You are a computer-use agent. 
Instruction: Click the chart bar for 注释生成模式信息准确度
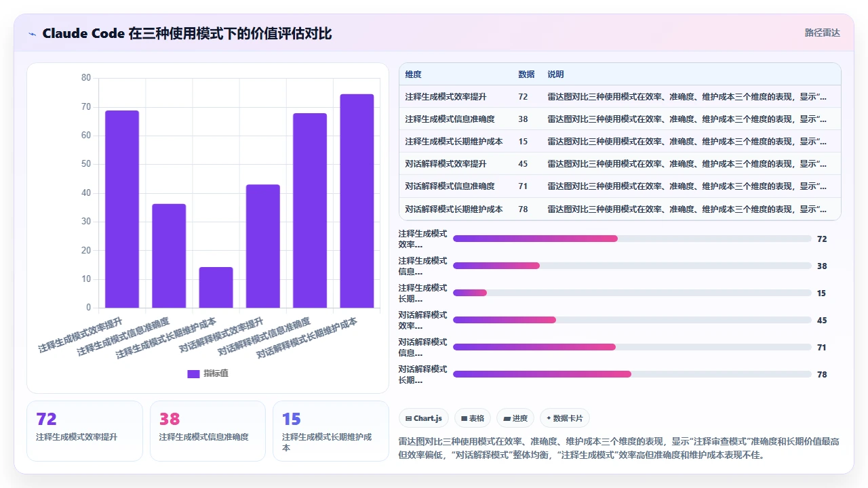(x=169, y=256)
